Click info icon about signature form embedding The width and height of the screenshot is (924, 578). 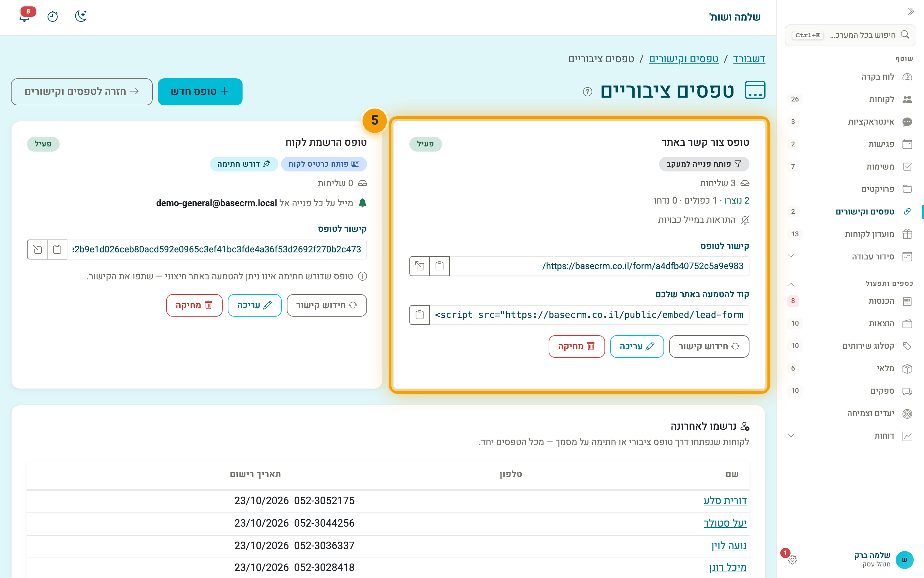[x=362, y=276]
